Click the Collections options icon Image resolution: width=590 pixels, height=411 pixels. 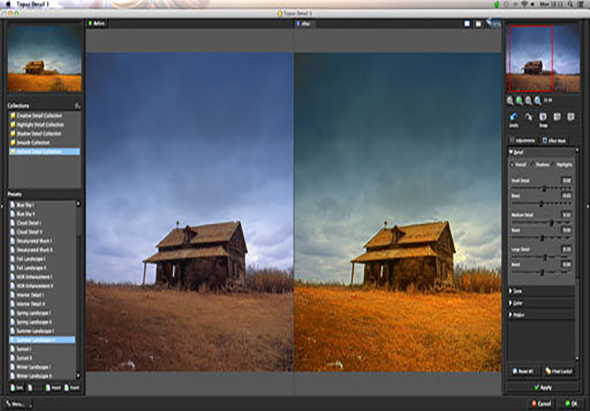tap(77, 106)
